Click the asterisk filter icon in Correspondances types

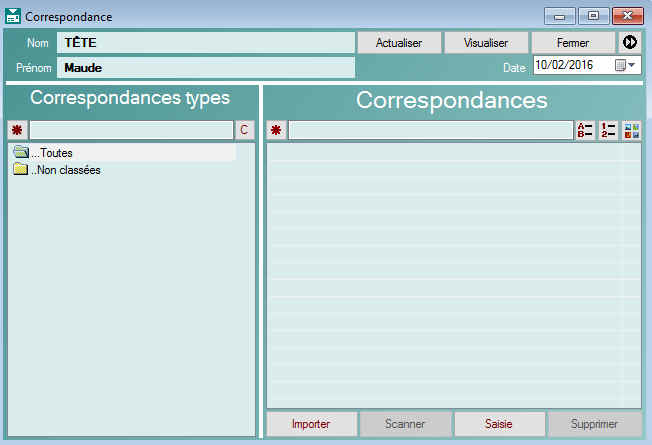coord(17,131)
